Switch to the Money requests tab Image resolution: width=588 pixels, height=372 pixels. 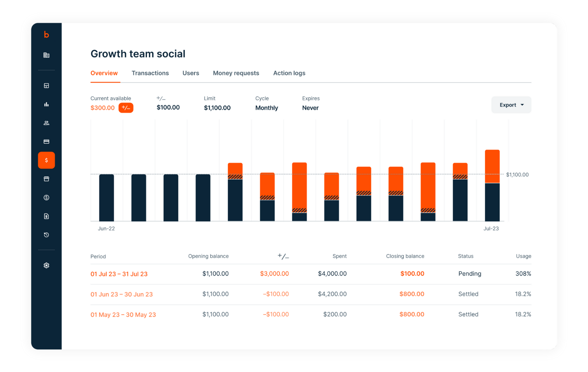236,73
